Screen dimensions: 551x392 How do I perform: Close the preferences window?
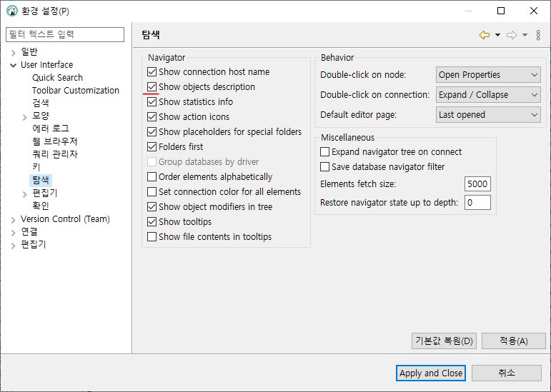pyautogui.click(x=534, y=11)
